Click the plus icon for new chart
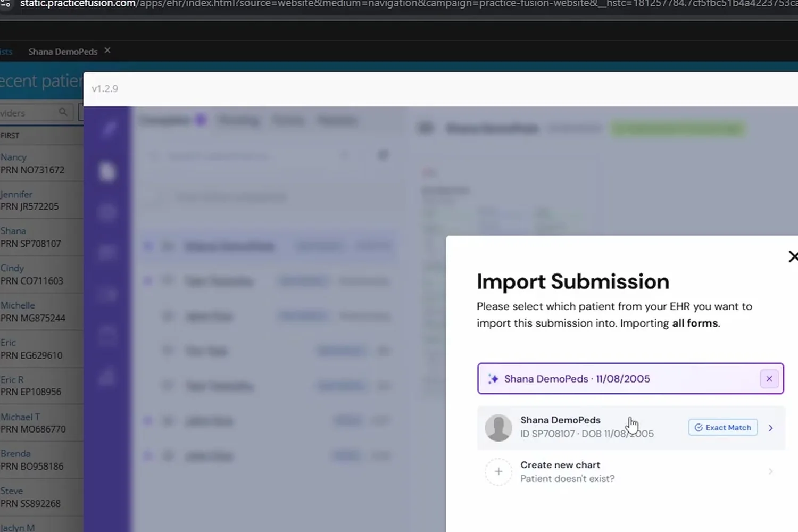Screen dimensions: 798x532 (x=498, y=471)
